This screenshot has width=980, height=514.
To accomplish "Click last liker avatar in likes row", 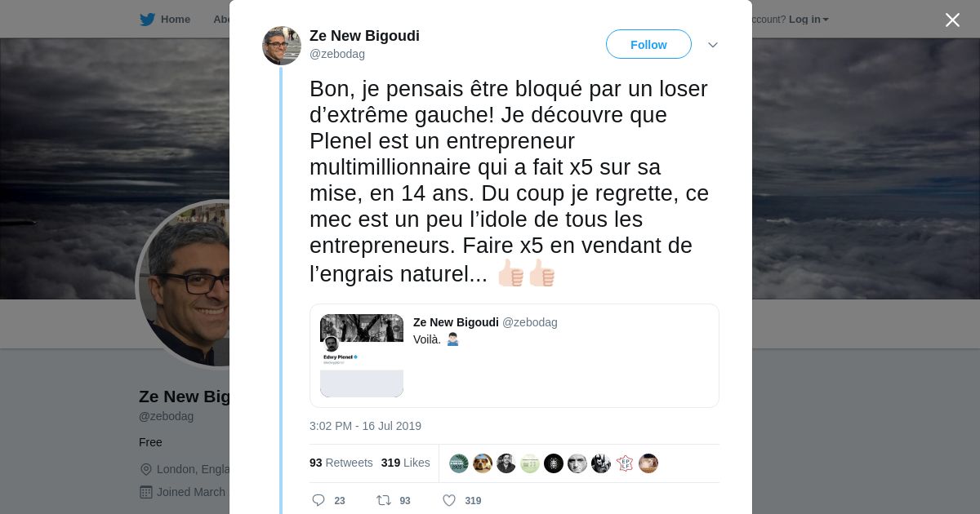I will click(x=648, y=463).
